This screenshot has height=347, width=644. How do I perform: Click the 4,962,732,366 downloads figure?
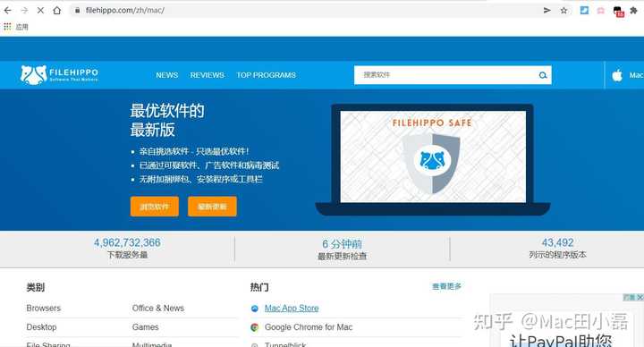127,242
